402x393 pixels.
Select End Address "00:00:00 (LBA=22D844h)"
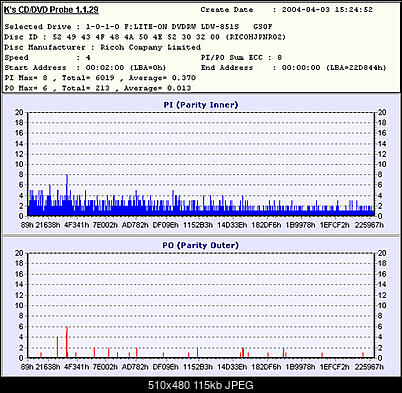pos(334,68)
